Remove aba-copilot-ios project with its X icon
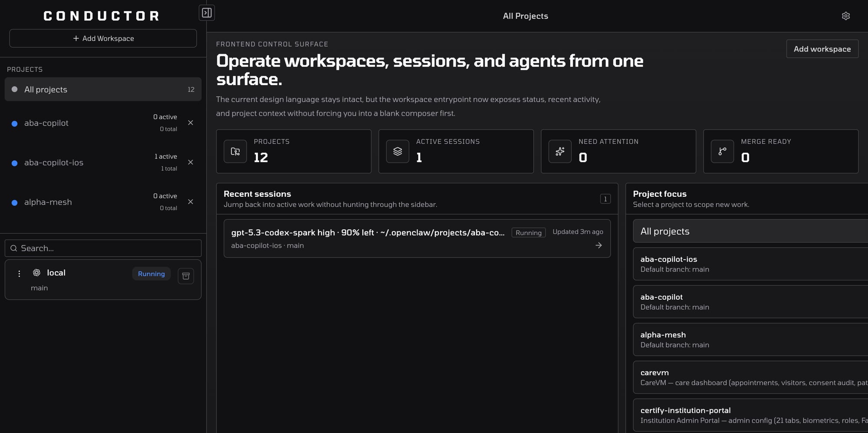 coord(191,162)
